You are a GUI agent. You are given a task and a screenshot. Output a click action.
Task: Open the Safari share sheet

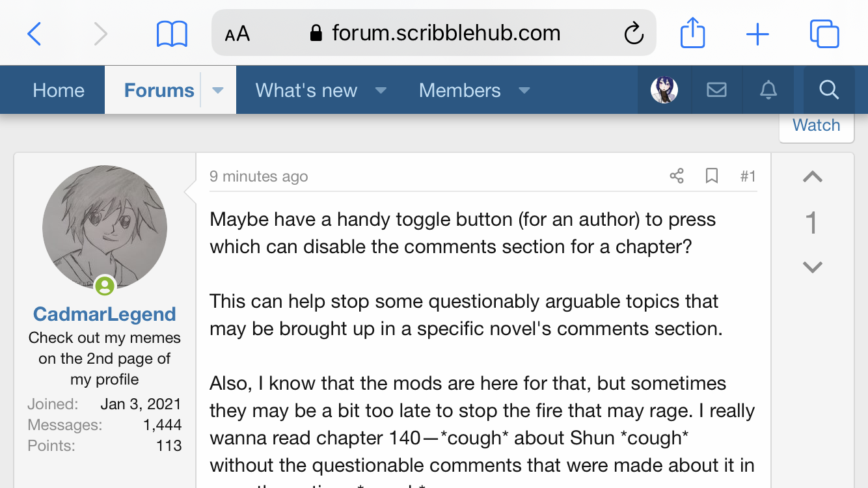(692, 33)
